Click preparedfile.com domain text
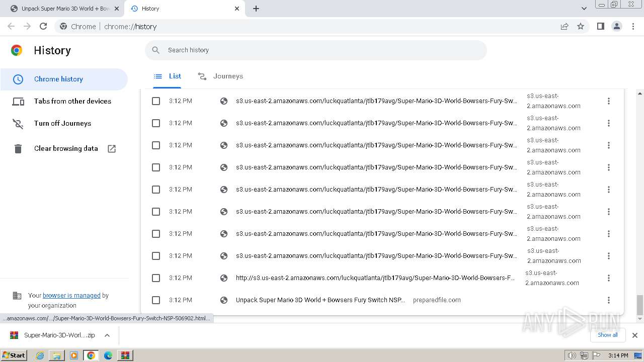 (x=437, y=300)
